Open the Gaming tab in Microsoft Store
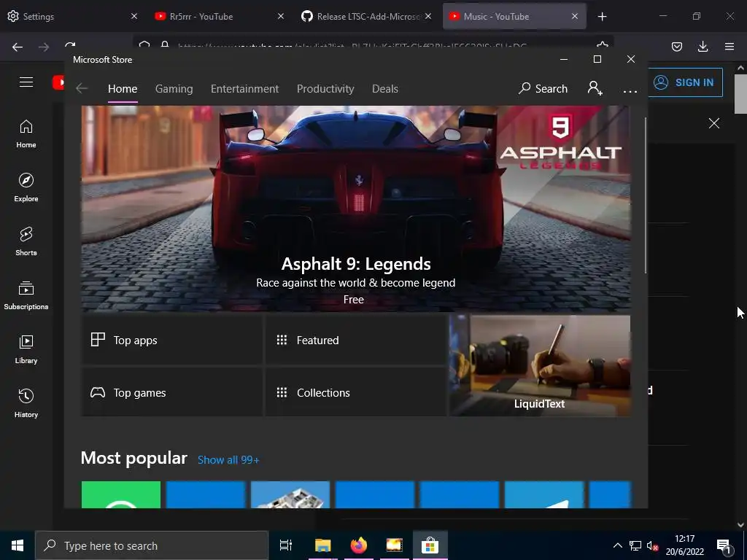 (174, 89)
